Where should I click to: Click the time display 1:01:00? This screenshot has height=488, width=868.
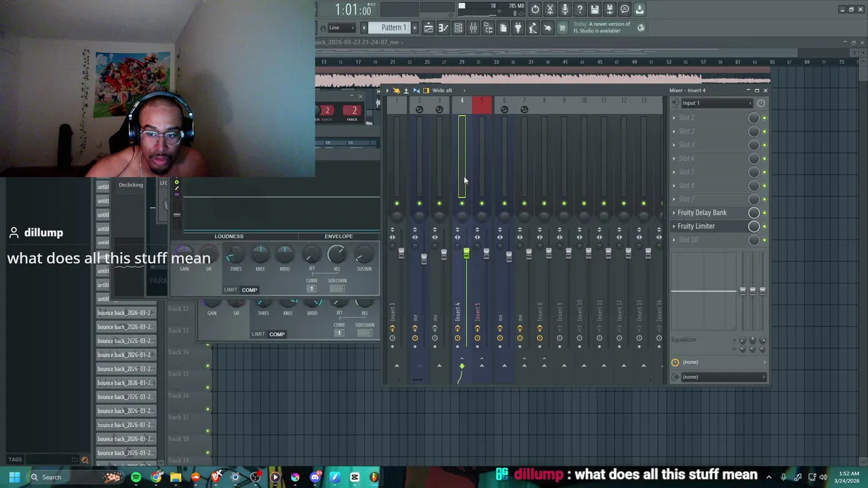[x=353, y=9]
